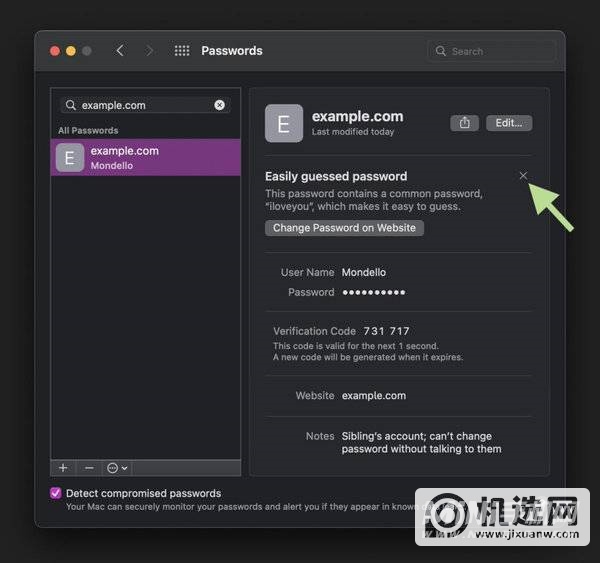Toggle Detect compromised passwords checkbox
600x563 pixels.
(56, 494)
